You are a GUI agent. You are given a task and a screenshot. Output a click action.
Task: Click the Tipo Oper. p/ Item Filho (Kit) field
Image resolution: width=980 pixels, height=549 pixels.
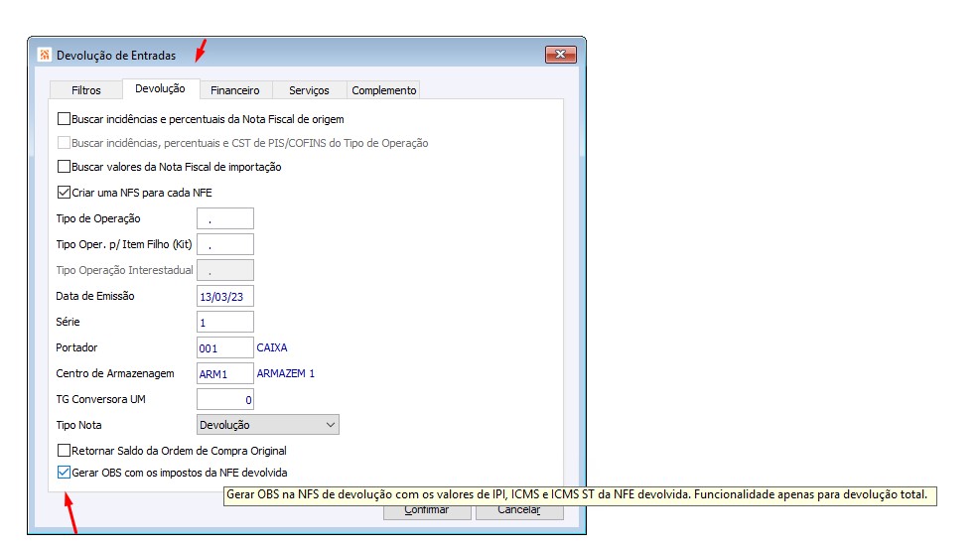click(x=225, y=244)
